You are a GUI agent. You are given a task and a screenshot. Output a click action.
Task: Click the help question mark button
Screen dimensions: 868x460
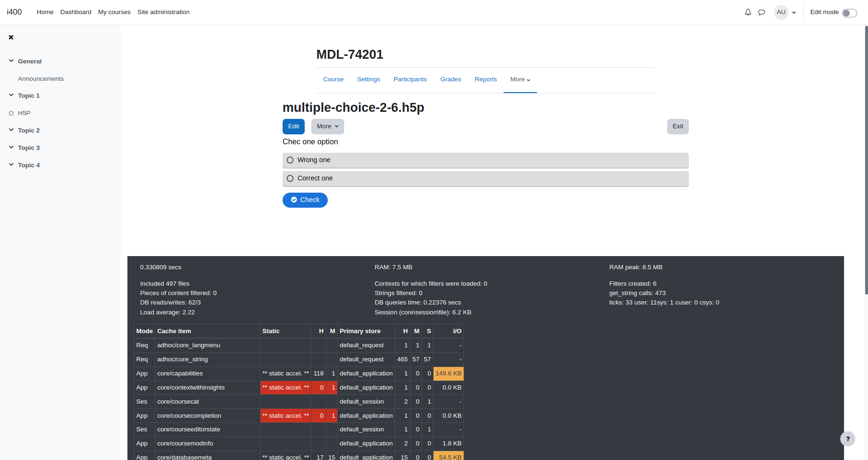(848, 439)
